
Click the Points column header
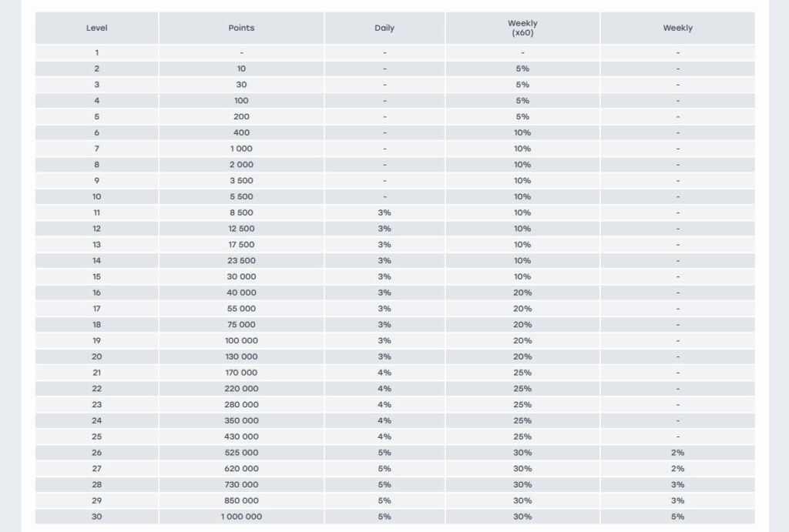pos(241,28)
